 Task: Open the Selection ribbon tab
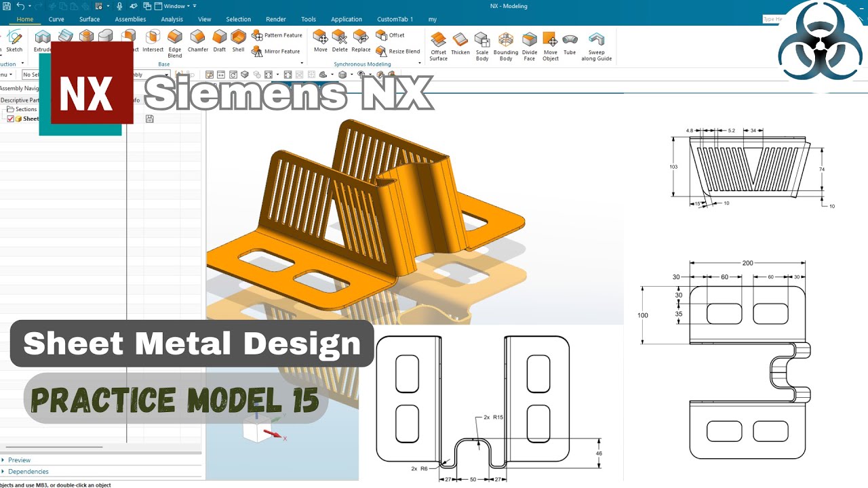[x=238, y=20]
